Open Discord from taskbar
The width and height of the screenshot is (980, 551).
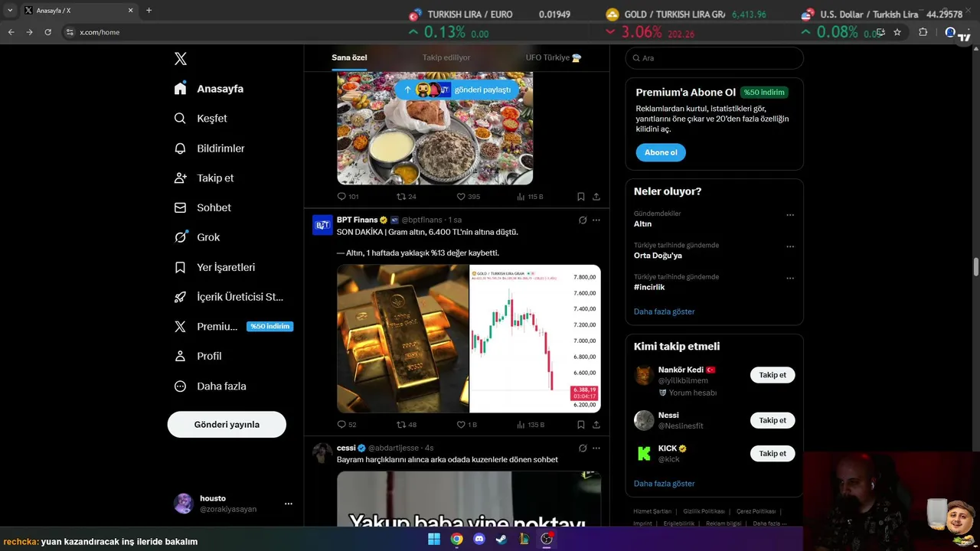coord(479,539)
